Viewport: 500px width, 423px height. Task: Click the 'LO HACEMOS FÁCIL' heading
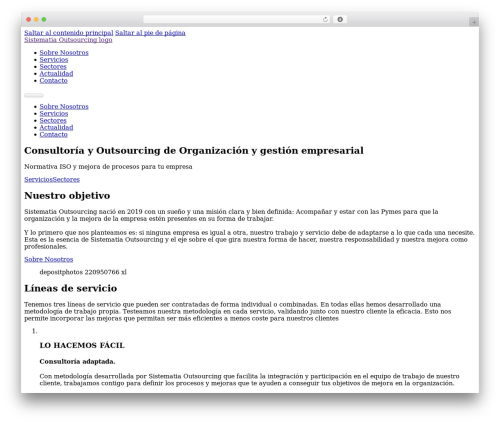click(x=82, y=345)
